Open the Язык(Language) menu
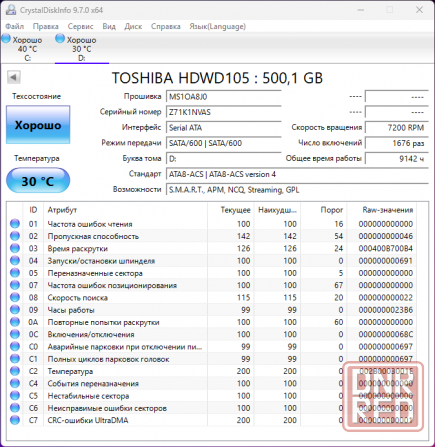The height and width of the screenshot is (447, 435). [218, 26]
